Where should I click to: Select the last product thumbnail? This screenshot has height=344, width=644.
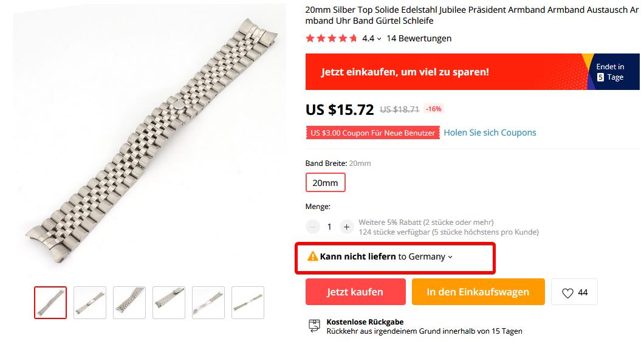coord(248,303)
